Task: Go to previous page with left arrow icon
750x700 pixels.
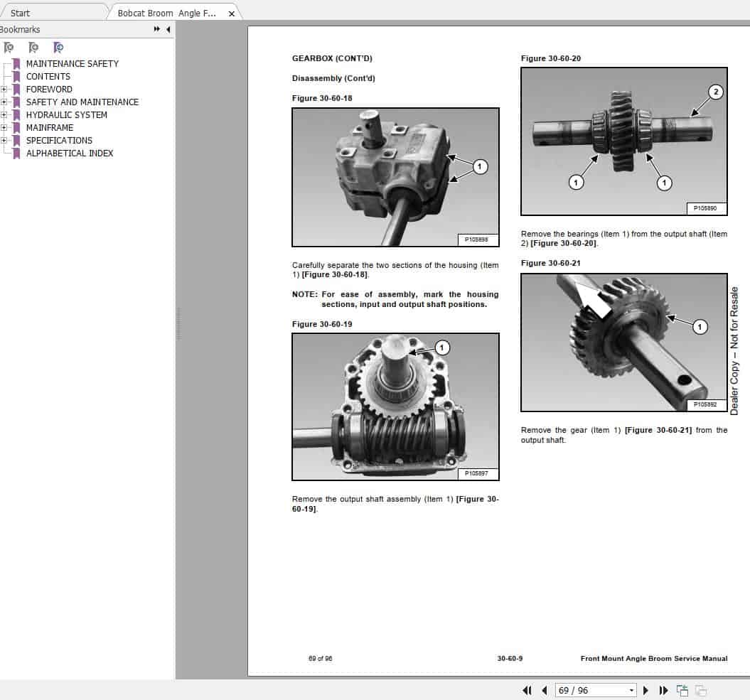Action: pos(545,690)
